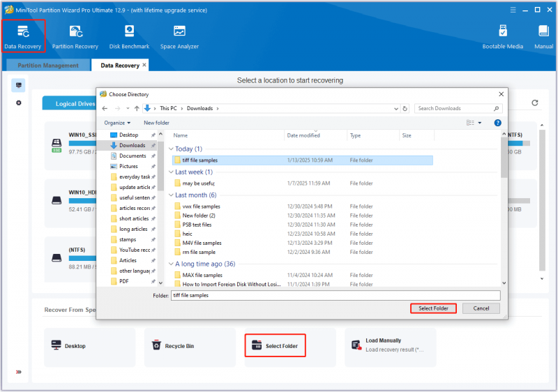Cancel the Choose Directory dialog
Image resolution: width=558 pixels, height=392 pixels.
(481, 308)
